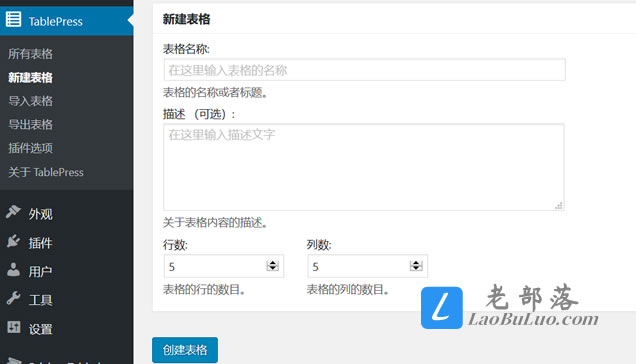Screen dimensions: 636x364
Task: Focus the 描述 textarea
Action: click(x=364, y=167)
